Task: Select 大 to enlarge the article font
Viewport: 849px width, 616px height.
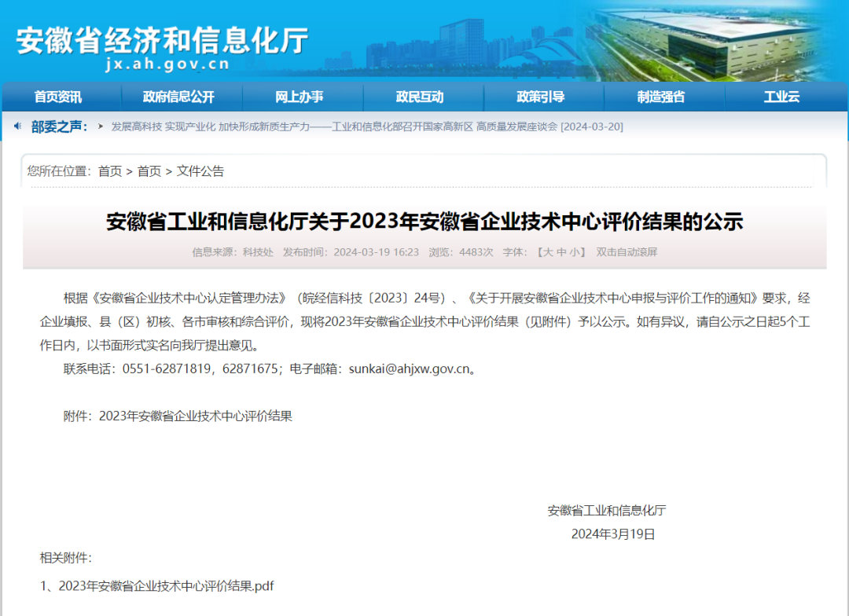Action: [x=548, y=251]
